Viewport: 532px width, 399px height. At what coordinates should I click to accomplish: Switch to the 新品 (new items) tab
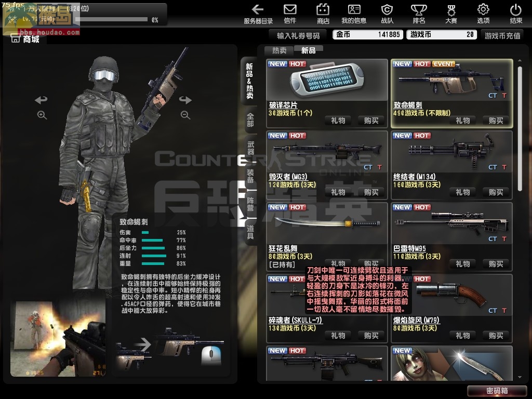(309, 50)
